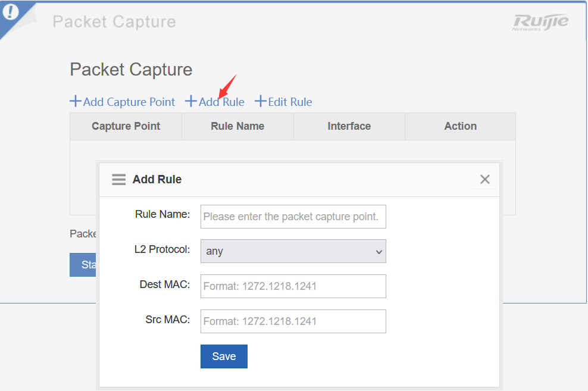This screenshot has width=588, height=391.
Task: Focus the Rule Name input field
Action: 293,217
